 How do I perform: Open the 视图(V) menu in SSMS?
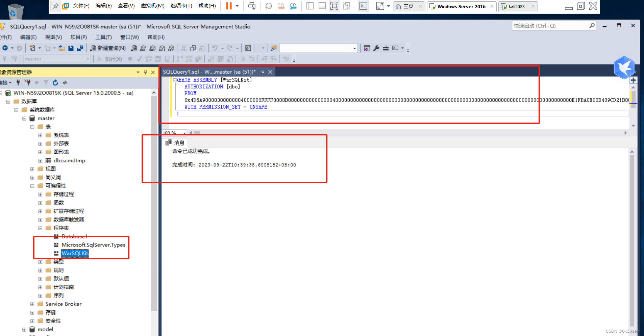pyautogui.click(x=53, y=37)
